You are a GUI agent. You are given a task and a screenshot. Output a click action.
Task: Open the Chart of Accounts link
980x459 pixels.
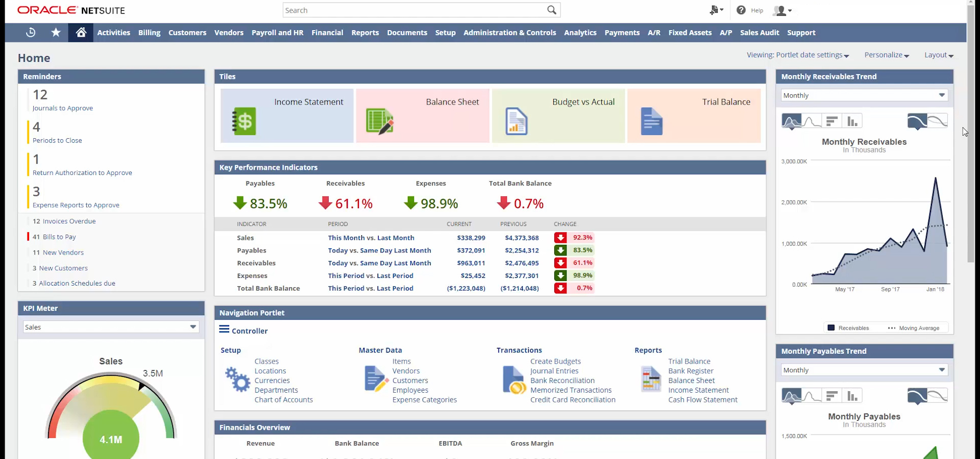tap(283, 400)
